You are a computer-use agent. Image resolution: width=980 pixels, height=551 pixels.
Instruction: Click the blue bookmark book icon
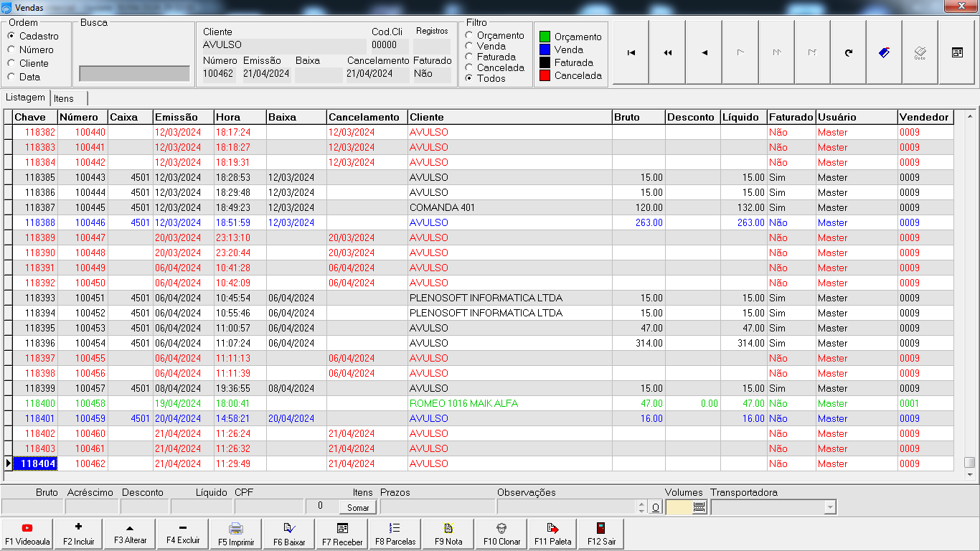click(x=885, y=52)
